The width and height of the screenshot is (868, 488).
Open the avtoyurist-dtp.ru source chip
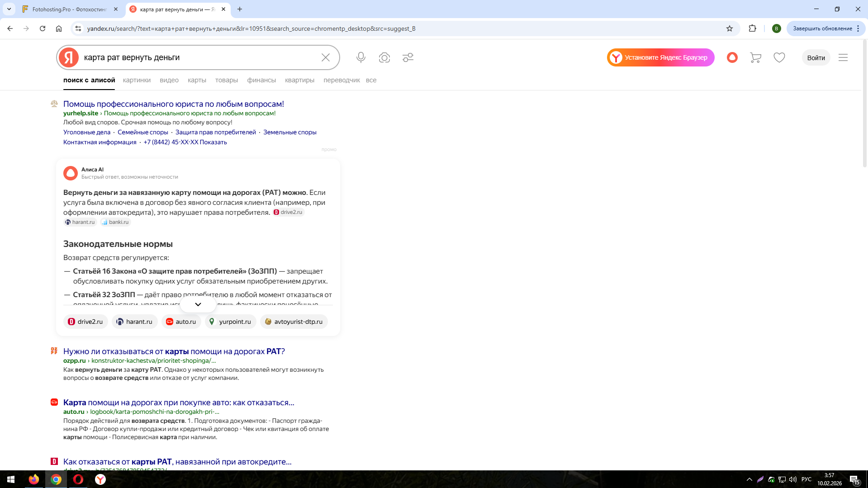[294, 322]
